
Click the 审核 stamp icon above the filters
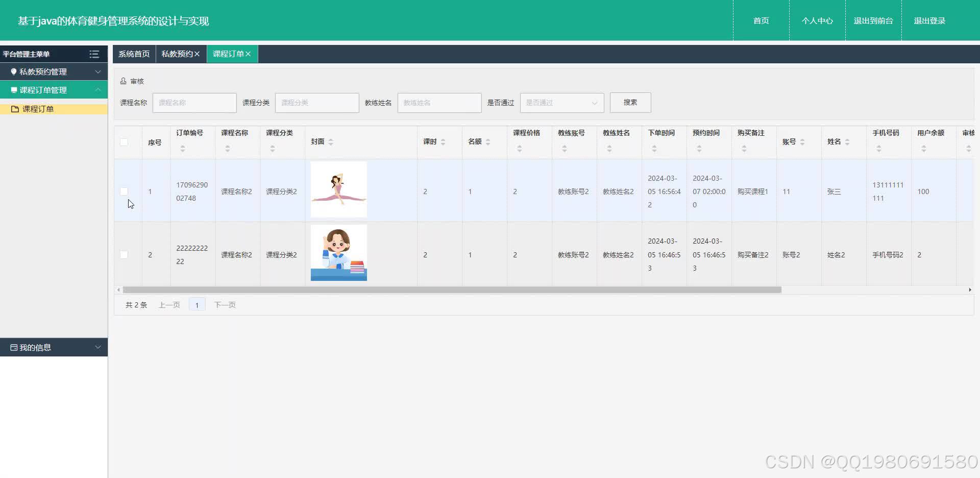pos(123,81)
